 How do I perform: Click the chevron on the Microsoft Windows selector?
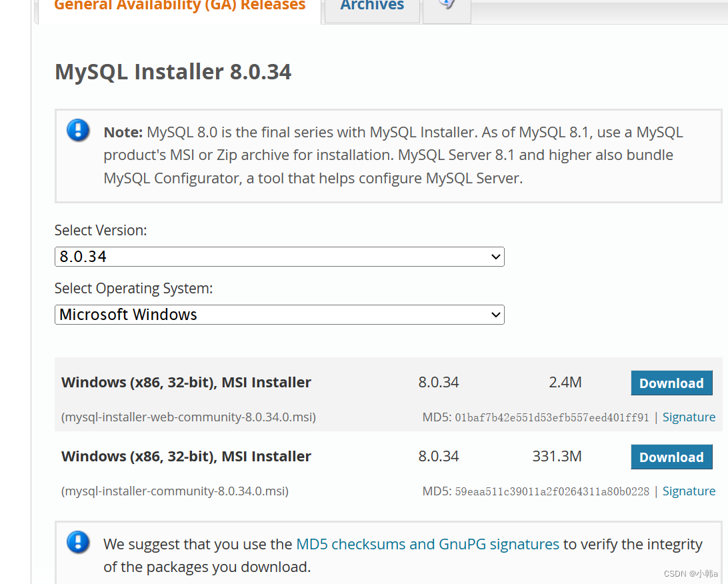click(x=495, y=315)
